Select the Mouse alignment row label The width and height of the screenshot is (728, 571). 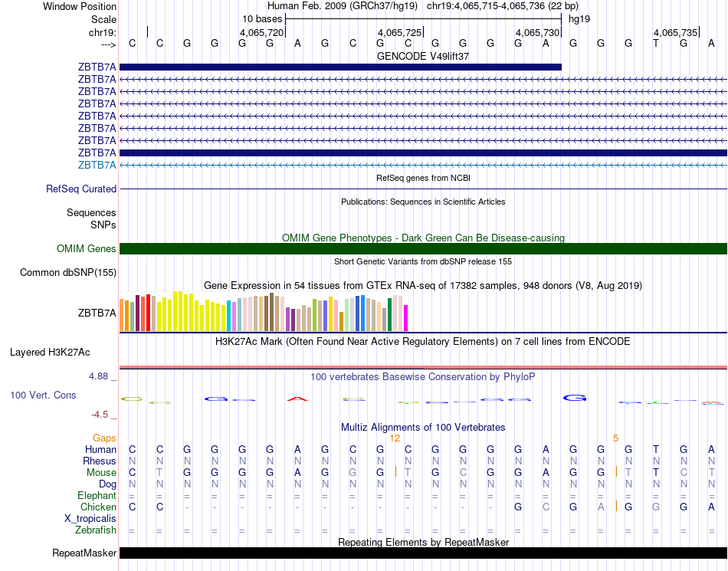pyautogui.click(x=101, y=473)
